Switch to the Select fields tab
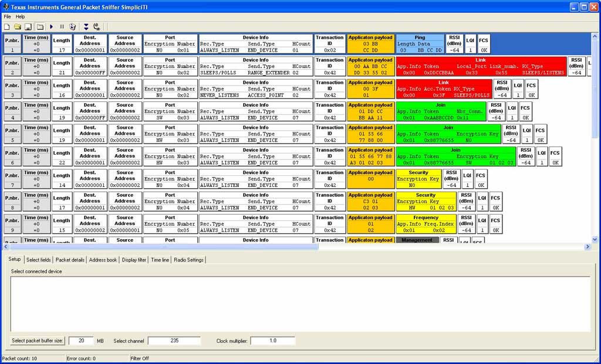Viewport: 601px width, 364px height. 39,260
